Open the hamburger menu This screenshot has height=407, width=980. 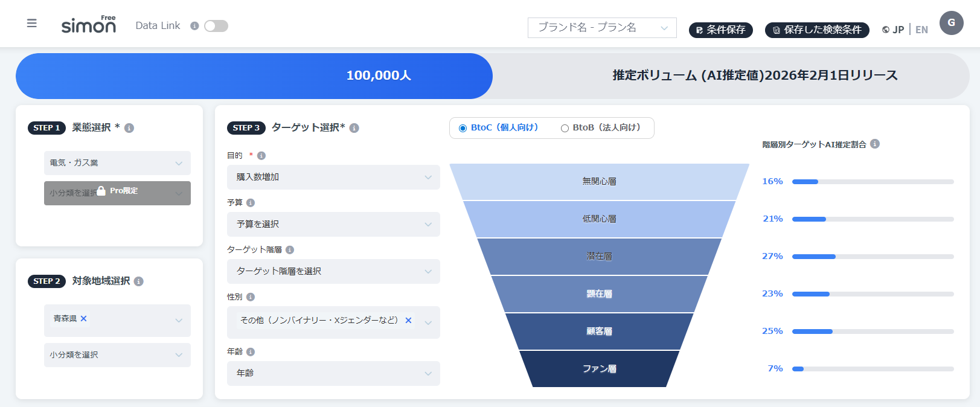coord(32,24)
